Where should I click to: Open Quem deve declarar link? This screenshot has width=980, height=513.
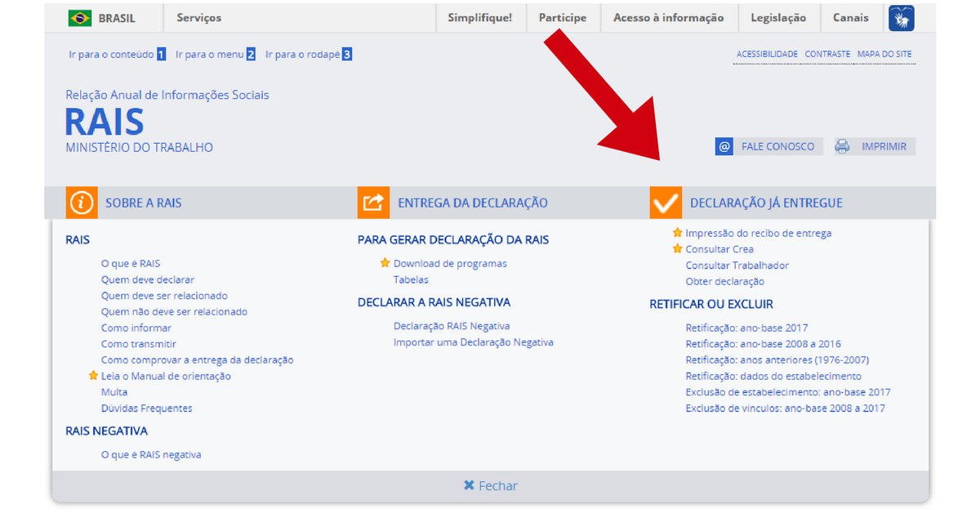(148, 279)
